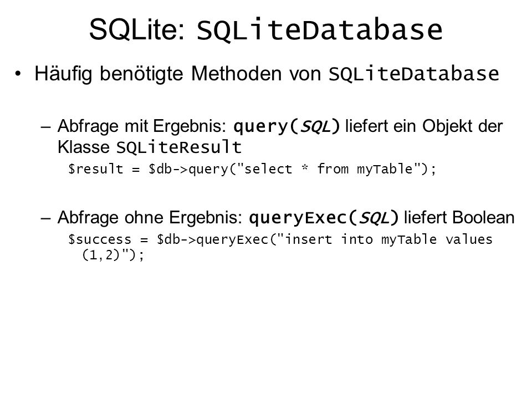Click 'select * from myTable' query string
The height and width of the screenshot is (399, 532).
coord(329,168)
